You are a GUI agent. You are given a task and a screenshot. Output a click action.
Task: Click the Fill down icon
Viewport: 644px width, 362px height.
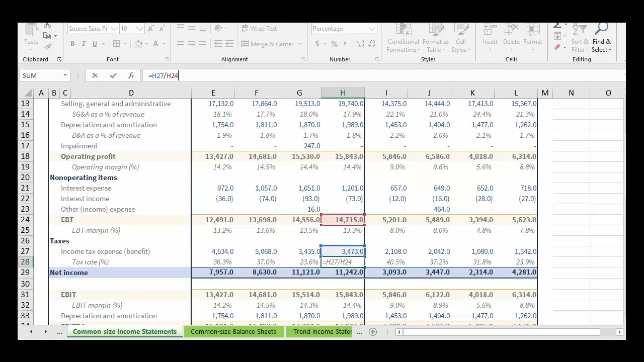(x=557, y=36)
